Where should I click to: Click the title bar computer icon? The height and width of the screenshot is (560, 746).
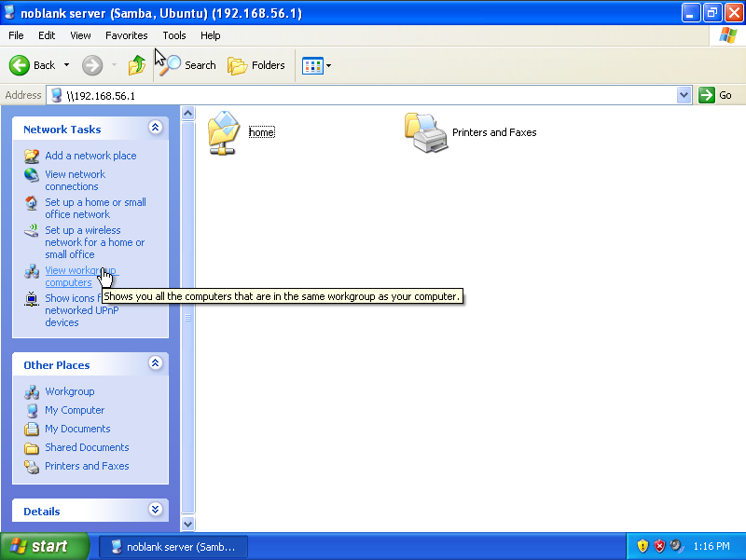(9, 12)
